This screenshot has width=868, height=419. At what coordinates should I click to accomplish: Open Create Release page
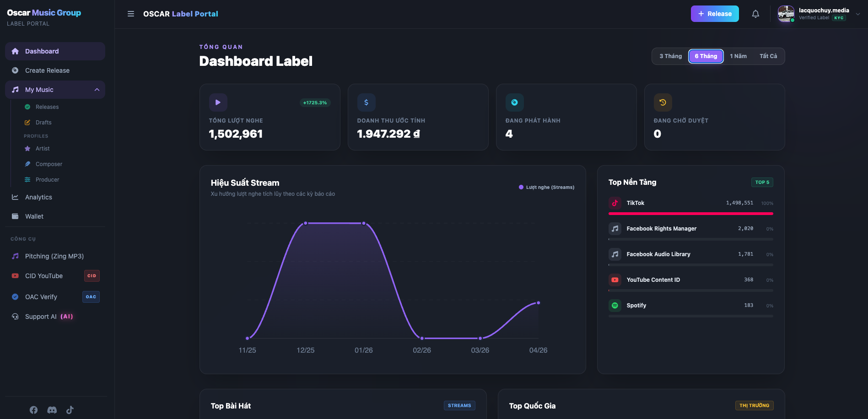tap(55, 70)
